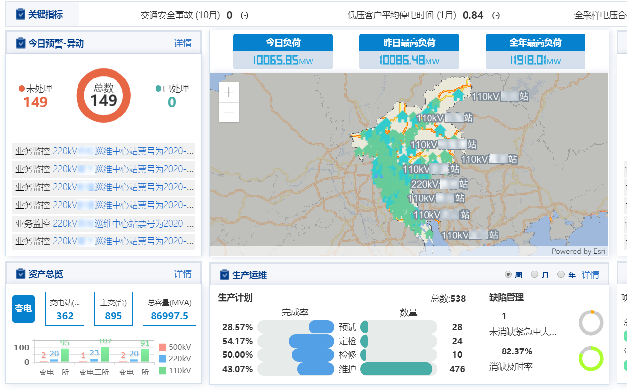Click the 昨日最高负荷 load card
The image size is (627, 390).
409,51
